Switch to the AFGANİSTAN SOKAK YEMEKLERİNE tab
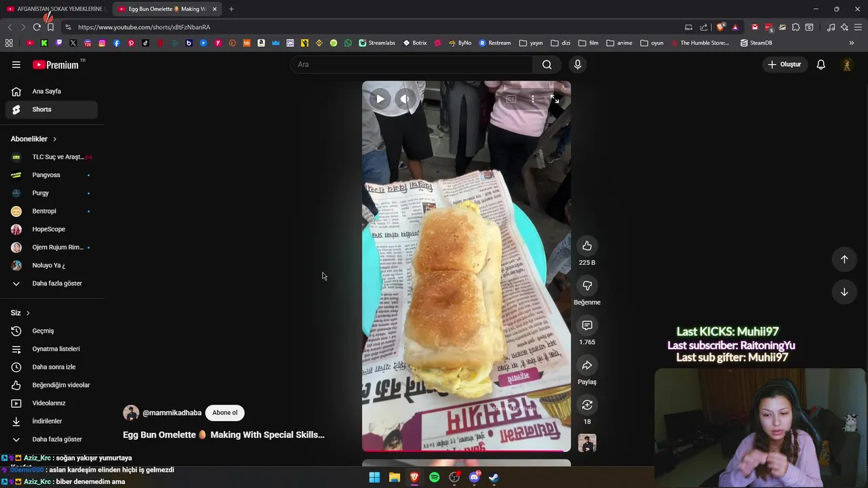 [55, 9]
